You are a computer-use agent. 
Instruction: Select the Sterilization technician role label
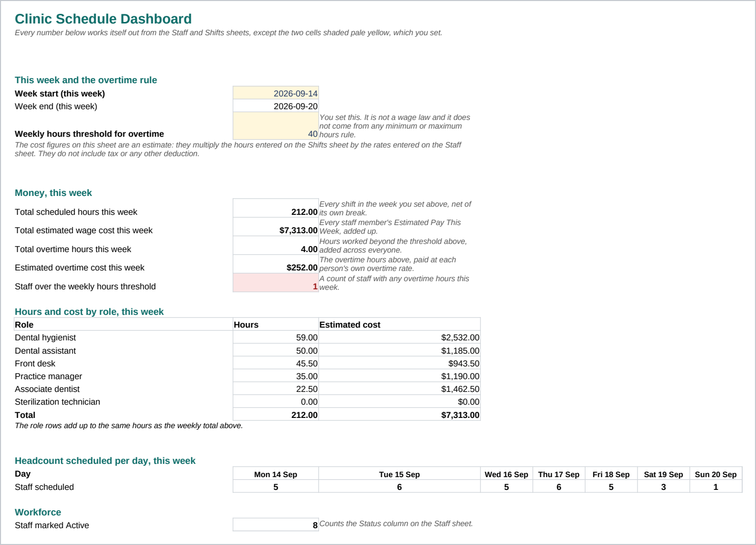[x=57, y=402]
